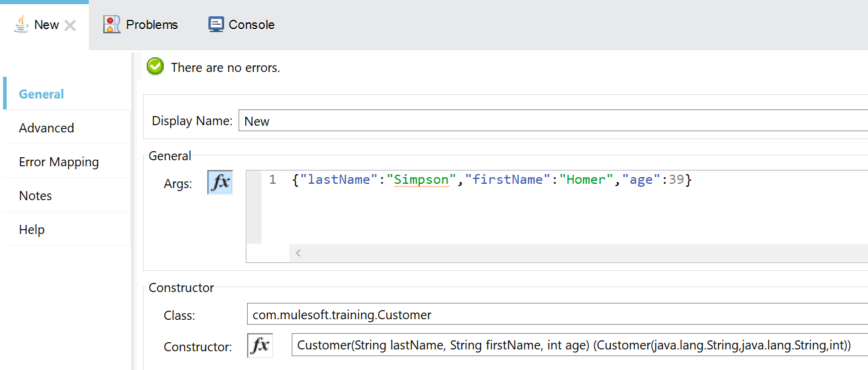Go to the Notes section
Image resolution: width=868 pixels, height=370 pixels.
pyautogui.click(x=36, y=196)
